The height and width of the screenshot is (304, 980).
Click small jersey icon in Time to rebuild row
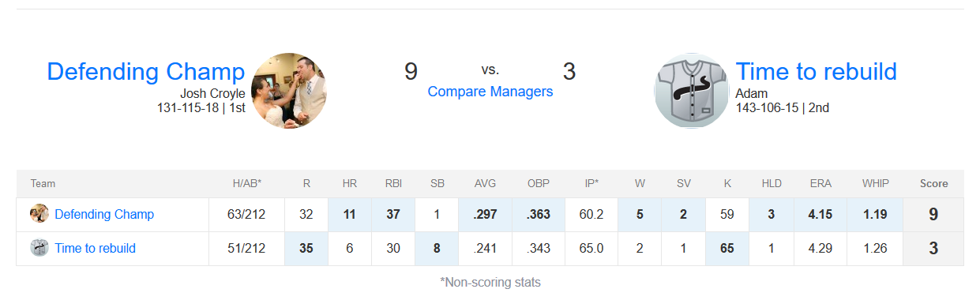pyautogui.click(x=39, y=248)
